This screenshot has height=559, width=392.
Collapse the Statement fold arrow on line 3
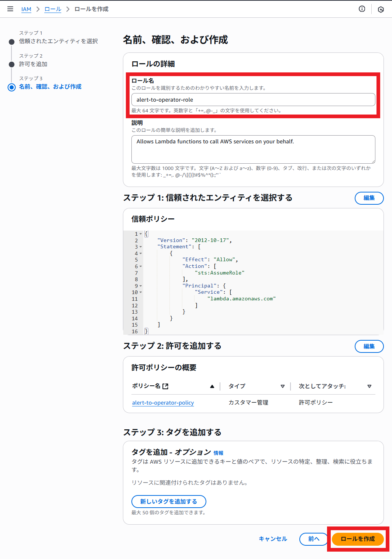[141, 247]
